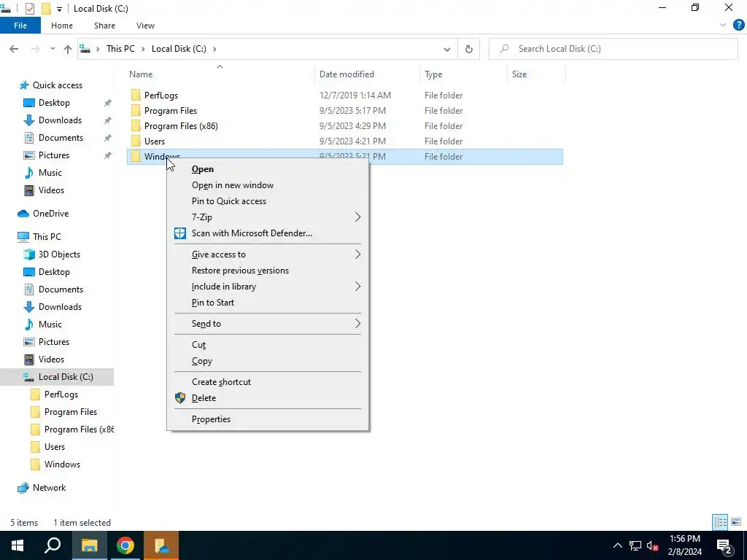The height and width of the screenshot is (560, 747).
Task: Click New Folder icon in Quick Access Toolbar
Action: (46, 9)
